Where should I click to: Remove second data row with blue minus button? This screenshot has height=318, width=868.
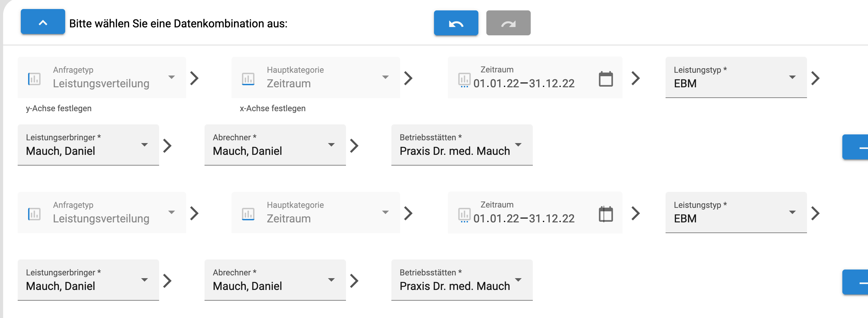pos(856,282)
